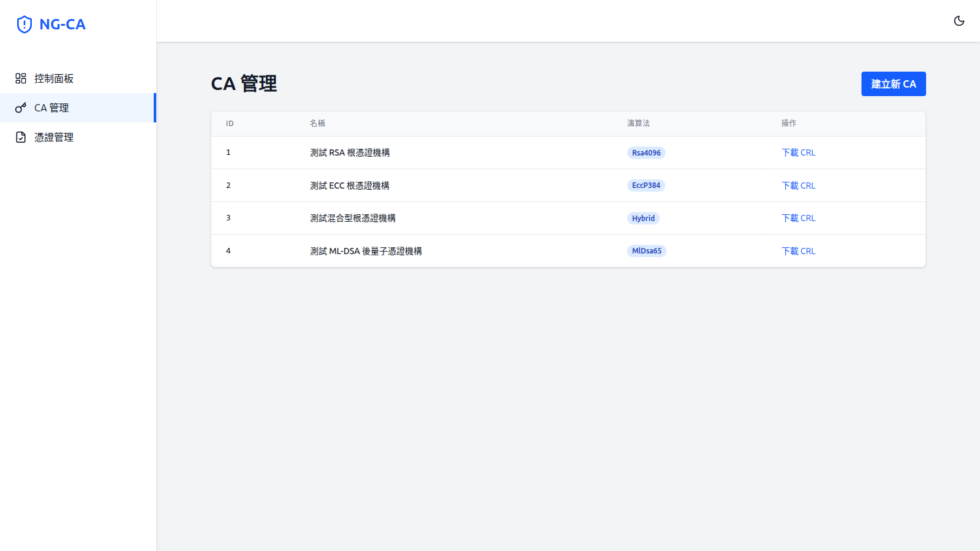This screenshot has width=980, height=551.
Task: Select the dashboard icon beside 控制面板
Action: tap(20, 78)
